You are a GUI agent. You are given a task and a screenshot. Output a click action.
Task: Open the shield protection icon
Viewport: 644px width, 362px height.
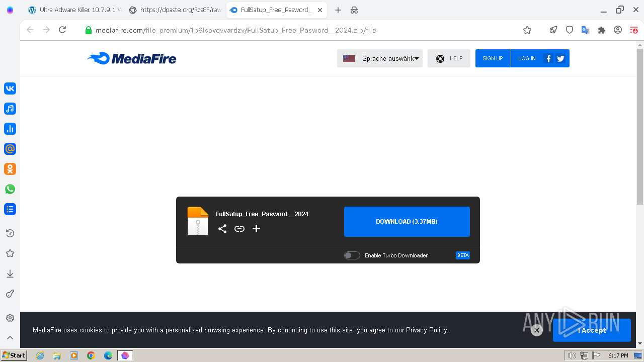coord(570,30)
